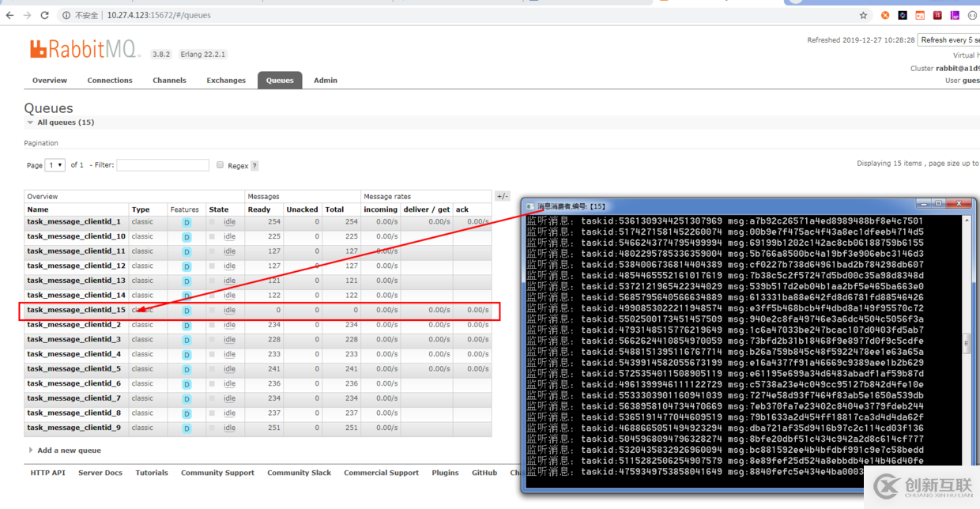This screenshot has height=509, width=980.
Task: Click the D feature badge for task_message_clientid_12
Action: 187,267
